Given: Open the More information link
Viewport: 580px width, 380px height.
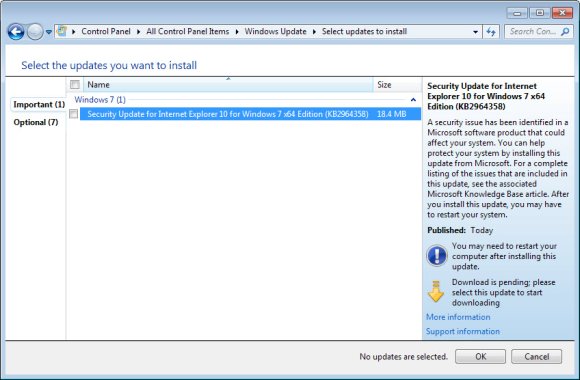Looking at the screenshot, I should (x=458, y=317).
